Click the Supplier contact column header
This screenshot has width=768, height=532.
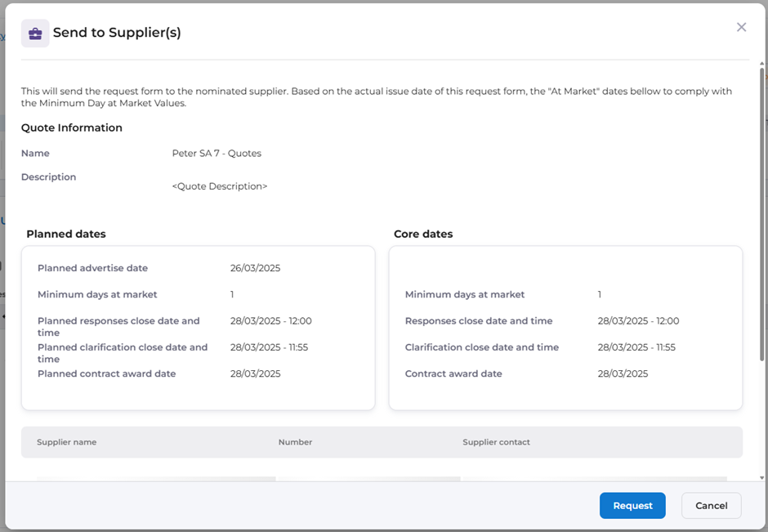(x=496, y=442)
